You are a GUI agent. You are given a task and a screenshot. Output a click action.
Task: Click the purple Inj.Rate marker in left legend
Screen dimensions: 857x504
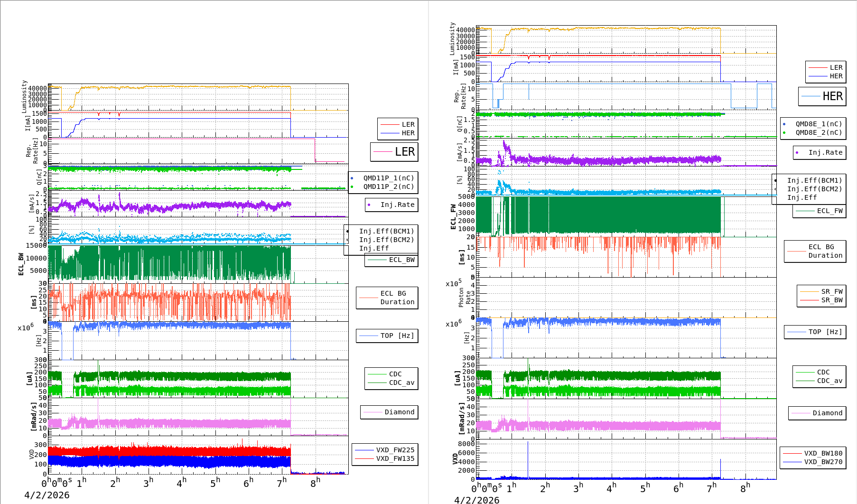(x=369, y=205)
